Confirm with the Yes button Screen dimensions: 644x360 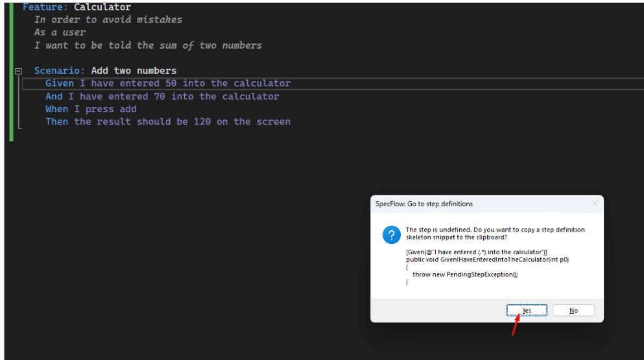527,310
